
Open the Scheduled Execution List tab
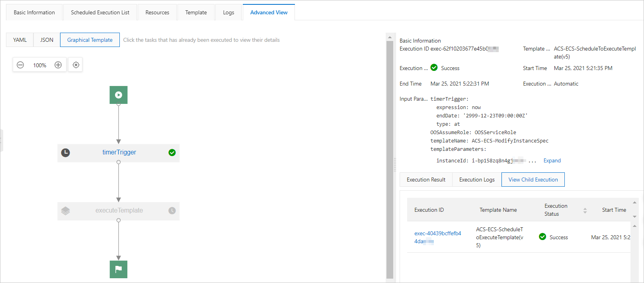pos(100,12)
